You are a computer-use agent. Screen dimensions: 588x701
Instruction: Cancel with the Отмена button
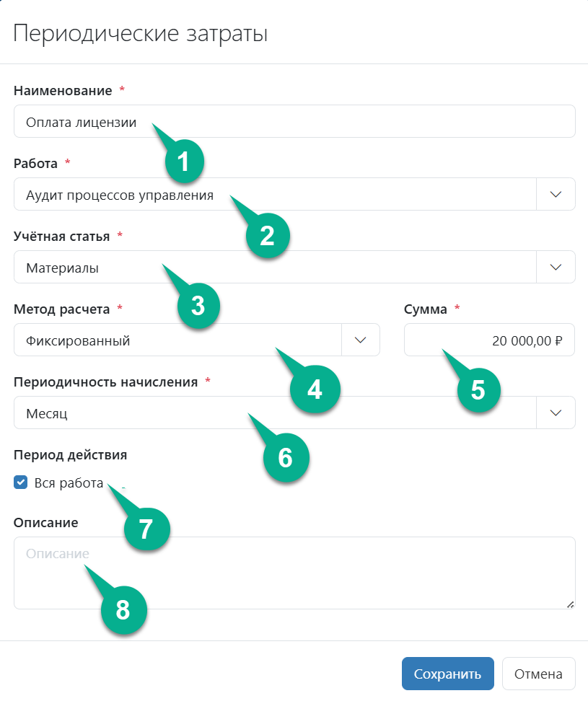(x=538, y=674)
